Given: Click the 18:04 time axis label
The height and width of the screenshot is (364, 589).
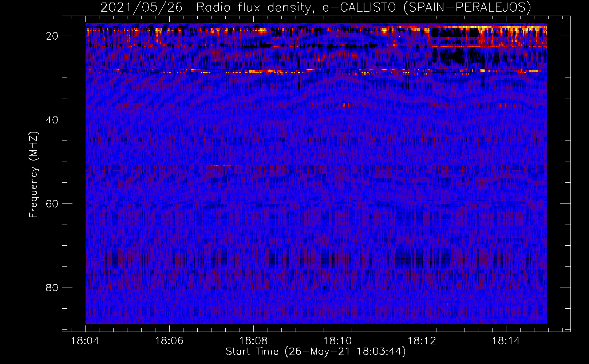Looking at the screenshot, I should pos(85,341).
